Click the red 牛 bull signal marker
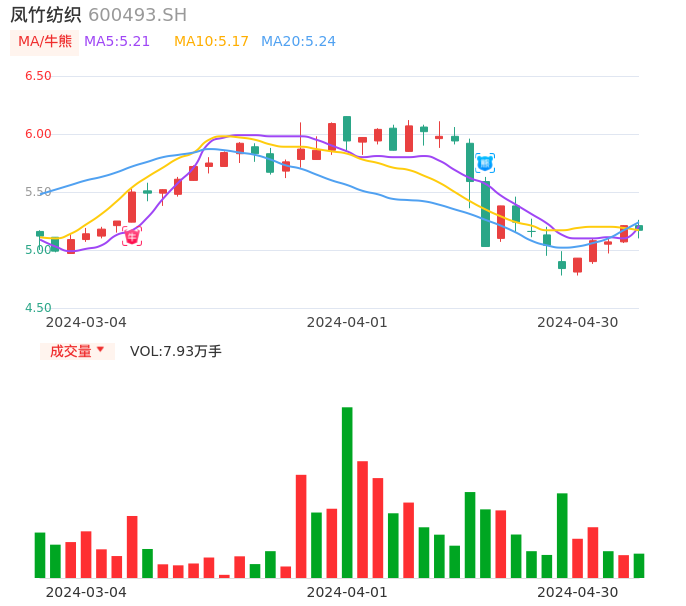This screenshot has width=686, height=606. pos(132,236)
